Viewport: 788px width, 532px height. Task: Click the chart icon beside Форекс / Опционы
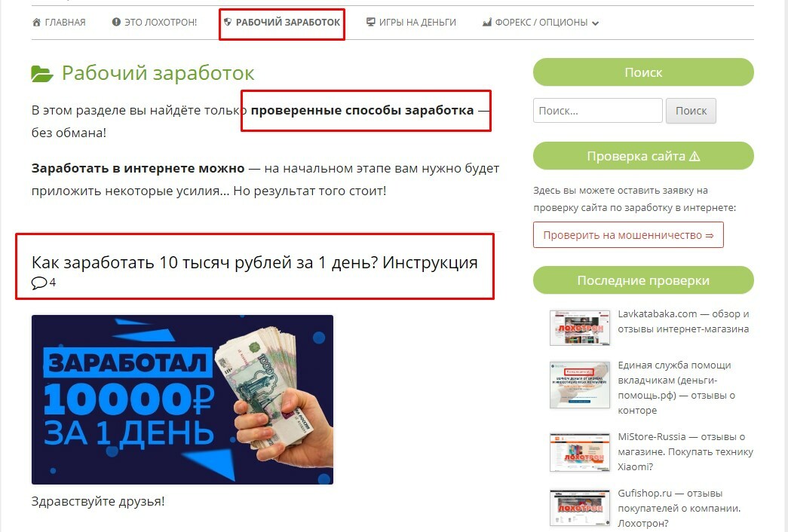[x=486, y=22]
